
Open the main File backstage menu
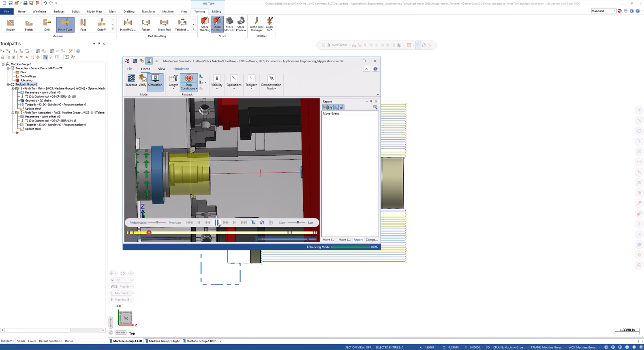coord(6,11)
